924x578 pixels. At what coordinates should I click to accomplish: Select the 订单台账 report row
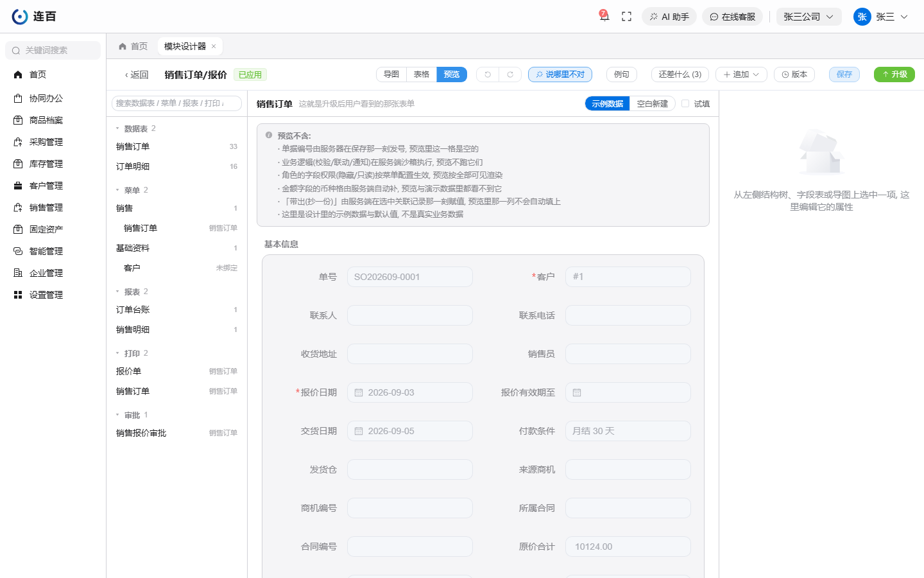click(176, 310)
